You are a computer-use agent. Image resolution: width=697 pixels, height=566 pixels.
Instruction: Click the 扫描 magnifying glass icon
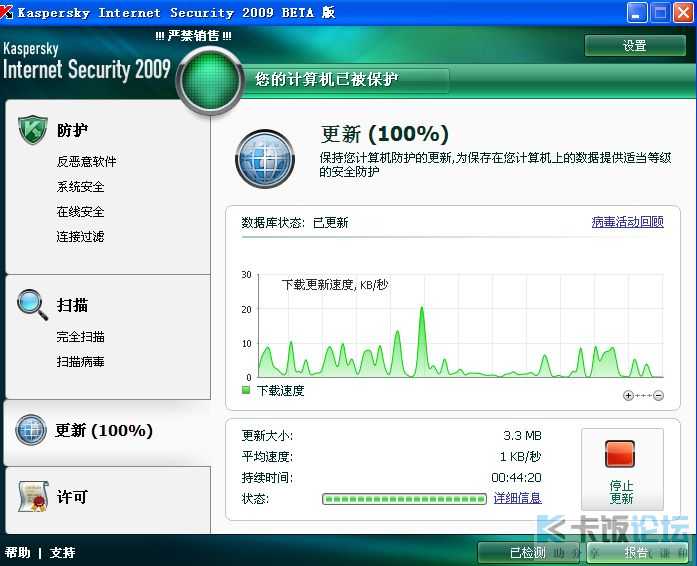point(32,305)
